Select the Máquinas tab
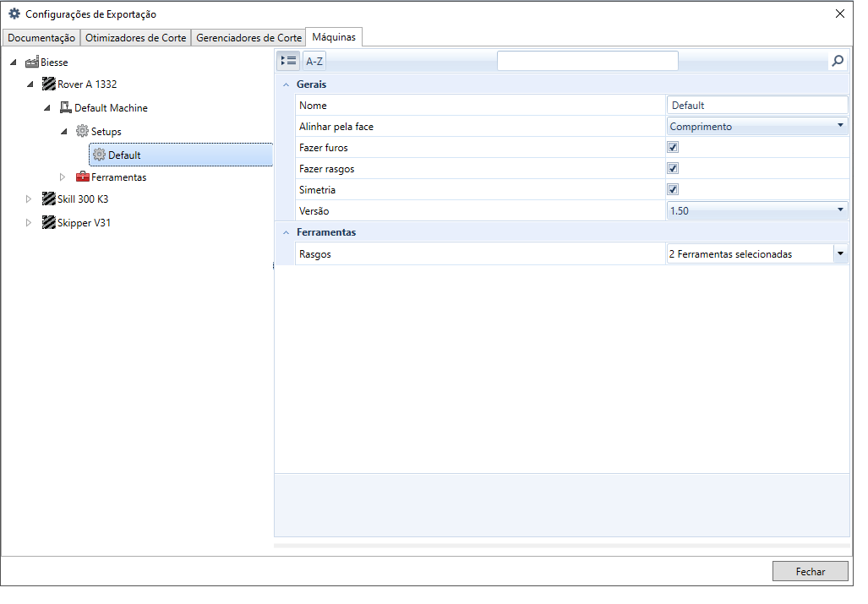 334,37
